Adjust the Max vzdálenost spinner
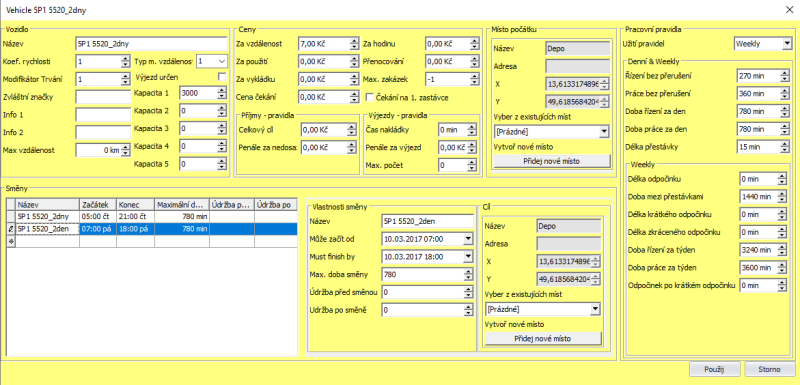The width and height of the screenshot is (800, 385). [126, 150]
